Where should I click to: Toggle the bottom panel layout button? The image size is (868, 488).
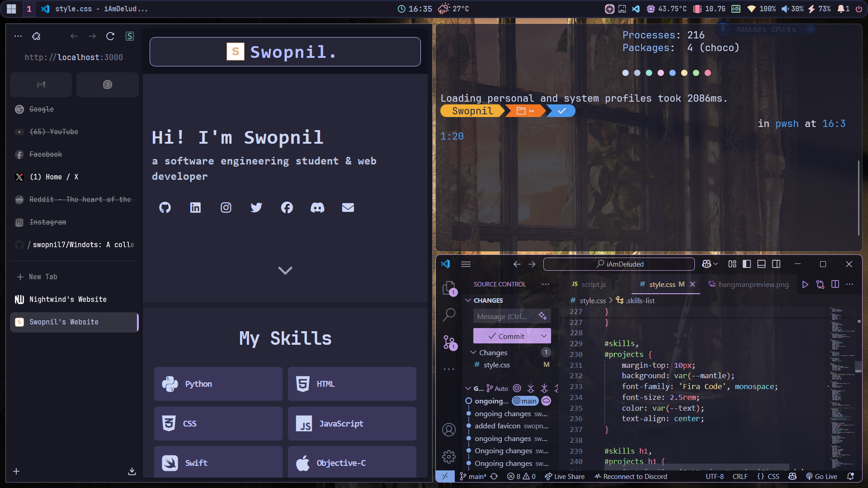[761, 264]
